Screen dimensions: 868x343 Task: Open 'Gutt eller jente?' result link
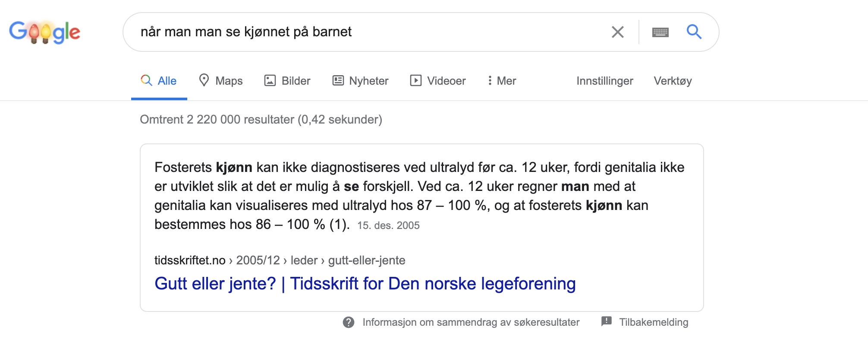(365, 284)
